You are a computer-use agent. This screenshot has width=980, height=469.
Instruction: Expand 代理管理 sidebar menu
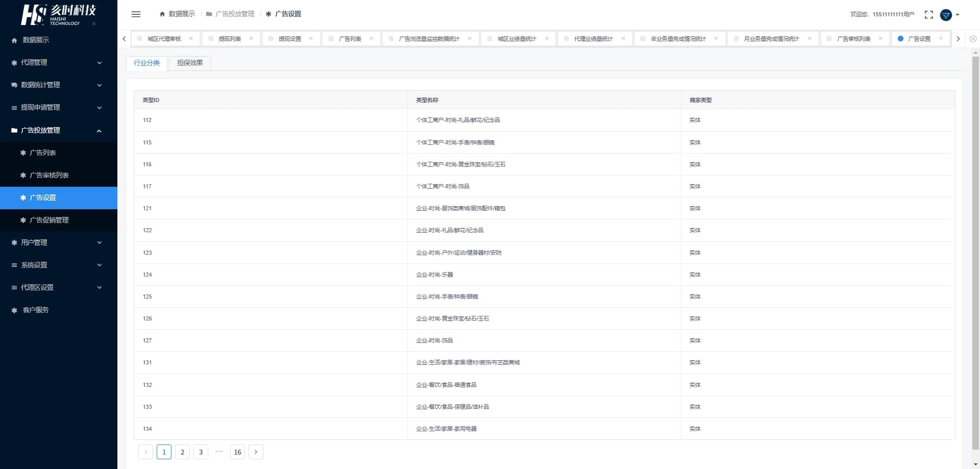59,62
